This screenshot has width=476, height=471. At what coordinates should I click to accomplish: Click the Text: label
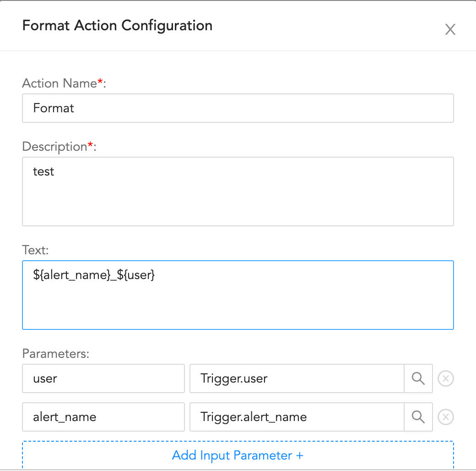pyautogui.click(x=34, y=250)
